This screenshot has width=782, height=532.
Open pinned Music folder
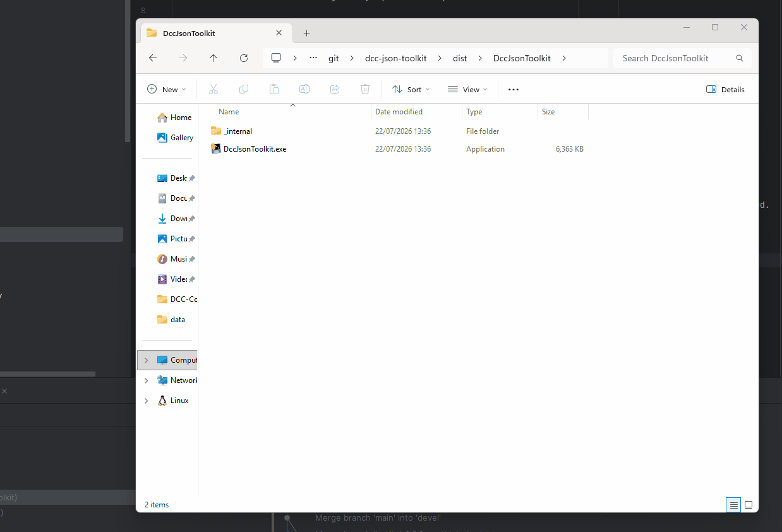(x=176, y=259)
